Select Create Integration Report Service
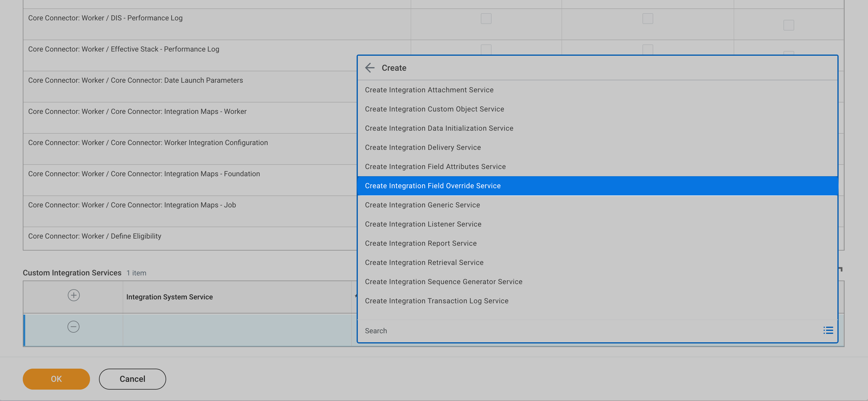 tap(421, 243)
